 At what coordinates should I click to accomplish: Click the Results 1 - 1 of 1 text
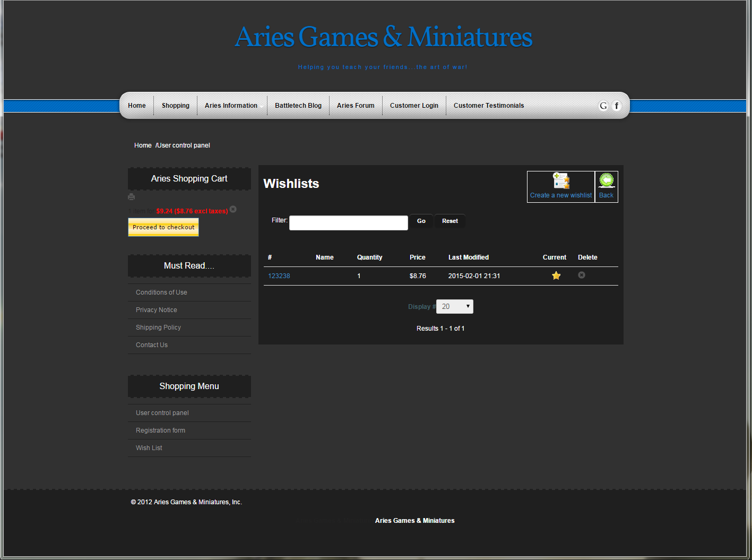pyautogui.click(x=440, y=329)
